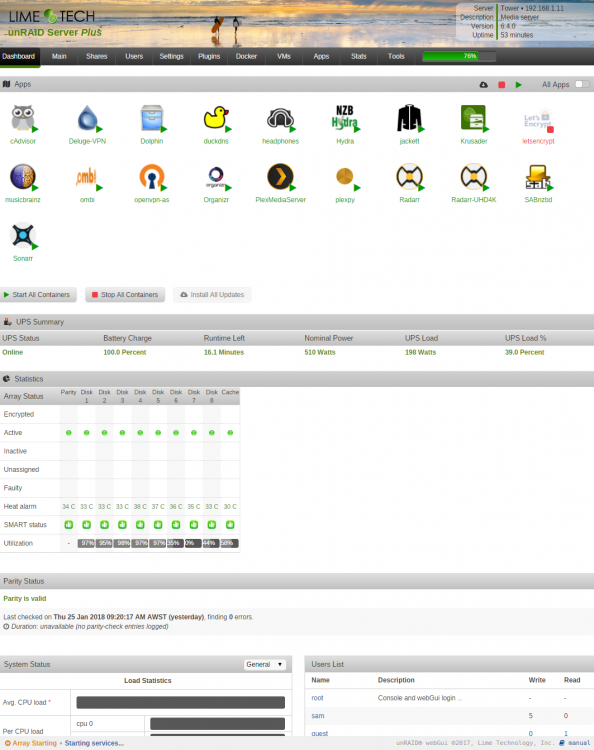The image size is (594, 750).
Task: Select the Radarr container icon
Action: pyautogui.click(x=409, y=176)
